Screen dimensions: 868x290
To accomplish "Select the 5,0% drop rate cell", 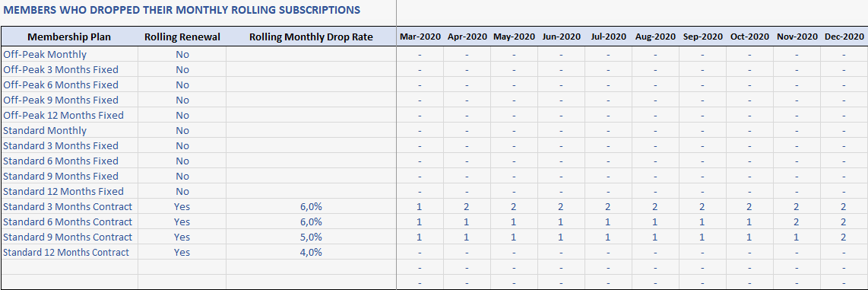I will click(311, 237).
